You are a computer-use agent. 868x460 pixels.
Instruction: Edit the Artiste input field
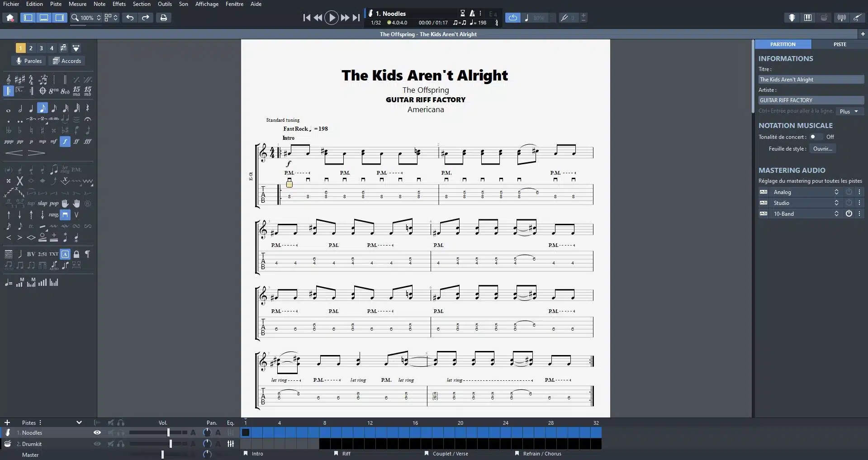811,100
